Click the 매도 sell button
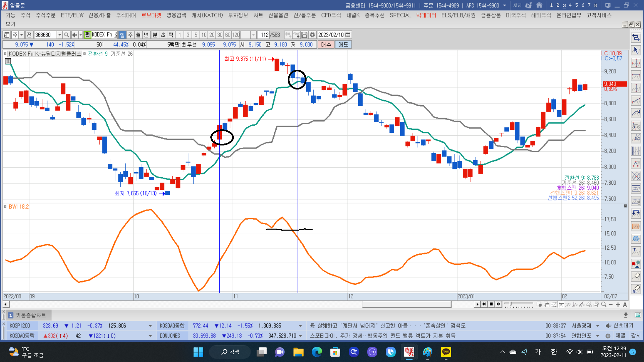This screenshot has height=362, width=644. pyautogui.click(x=343, y=45)
